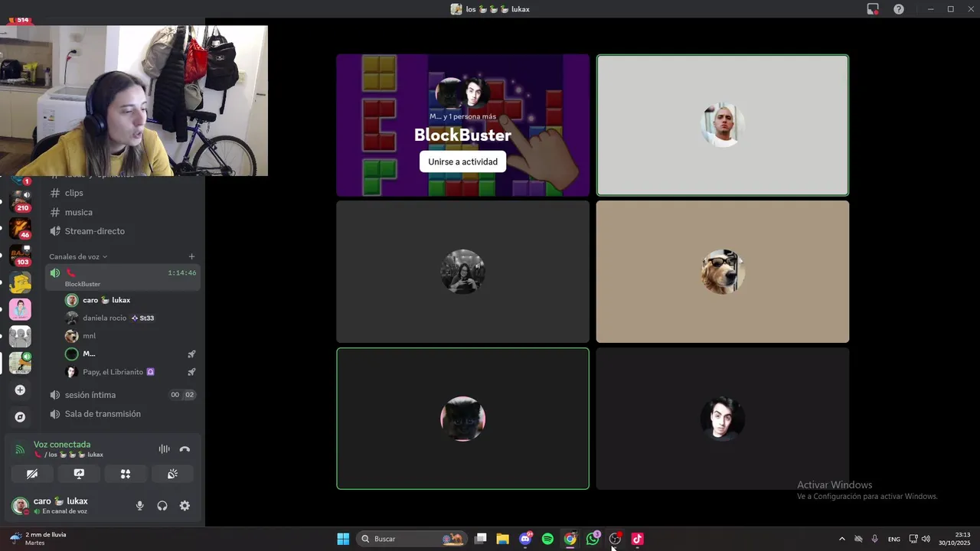Image resolution: width=980 pixels, height=551 pixels.
Task: Click Unirse a actividad button
Action: pyautogui.click(x=462, y=161)
